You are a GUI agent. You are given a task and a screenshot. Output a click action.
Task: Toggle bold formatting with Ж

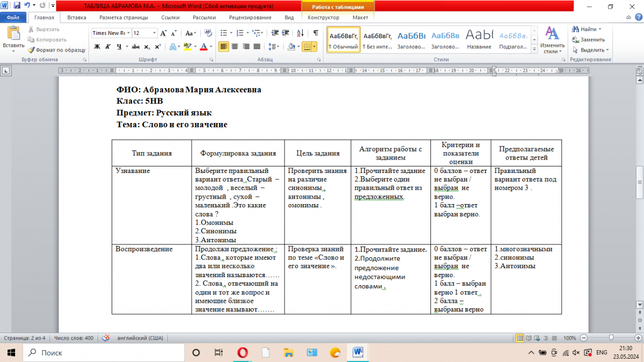coord(97,47)
